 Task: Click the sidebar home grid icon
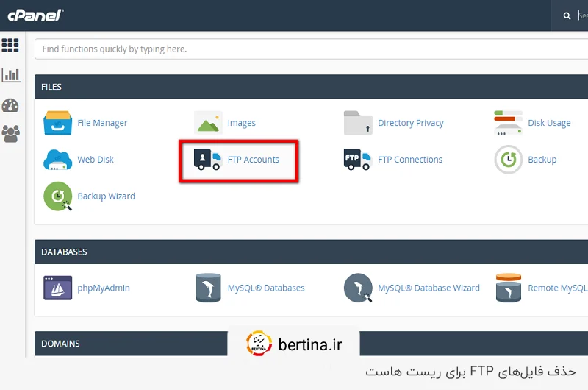(x=10, y=46)
